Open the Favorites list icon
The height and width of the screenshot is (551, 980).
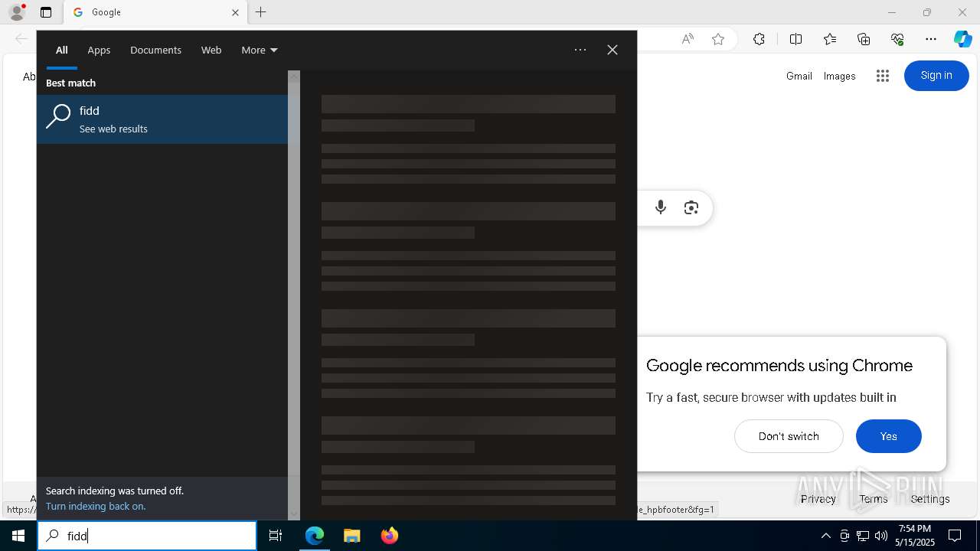coord(830,39)
